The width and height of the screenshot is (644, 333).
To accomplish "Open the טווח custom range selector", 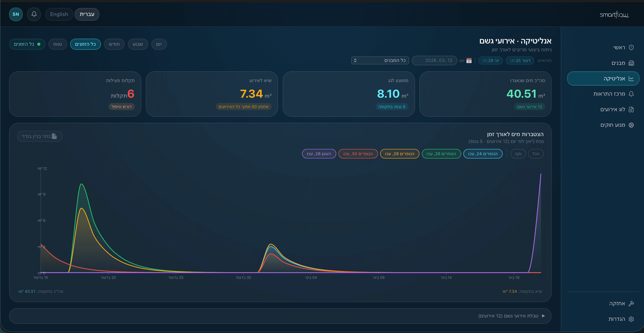I will coord(57,44).
